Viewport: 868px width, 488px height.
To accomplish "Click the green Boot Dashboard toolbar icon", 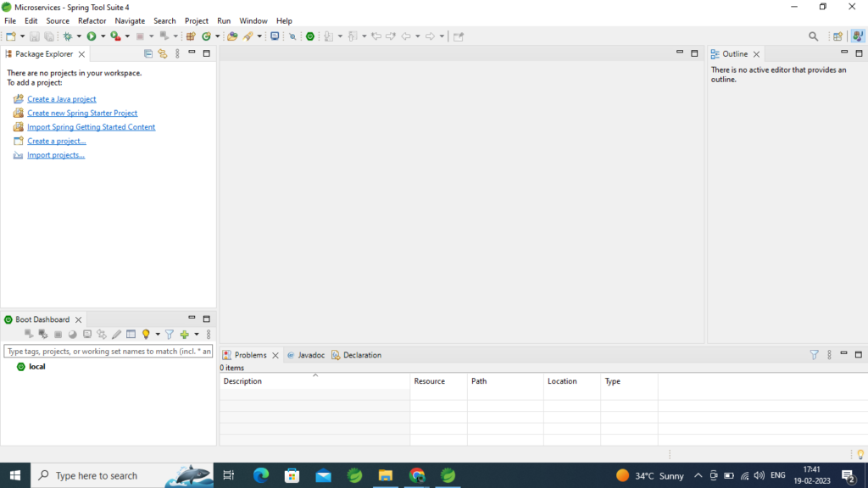I will (x=310, y=36).
